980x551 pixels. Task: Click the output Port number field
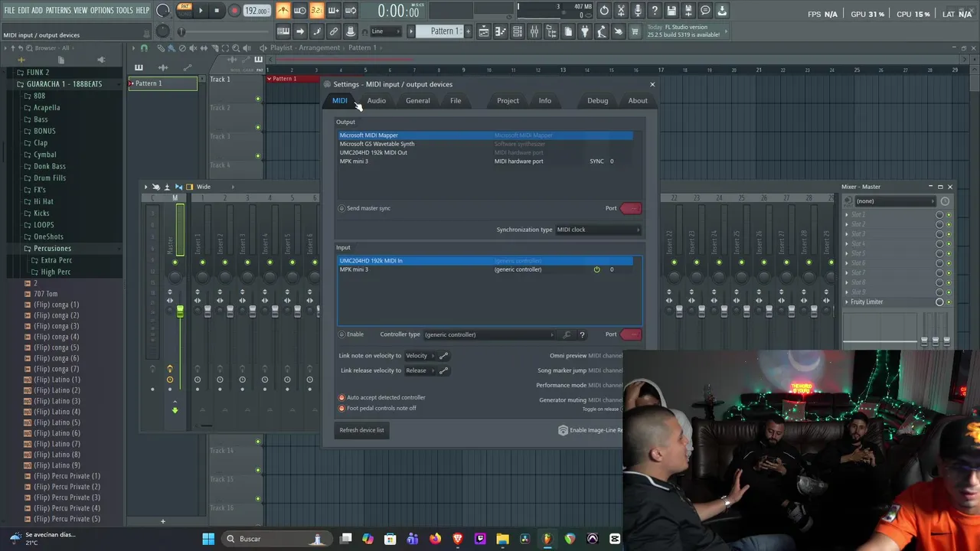point(631,208)
